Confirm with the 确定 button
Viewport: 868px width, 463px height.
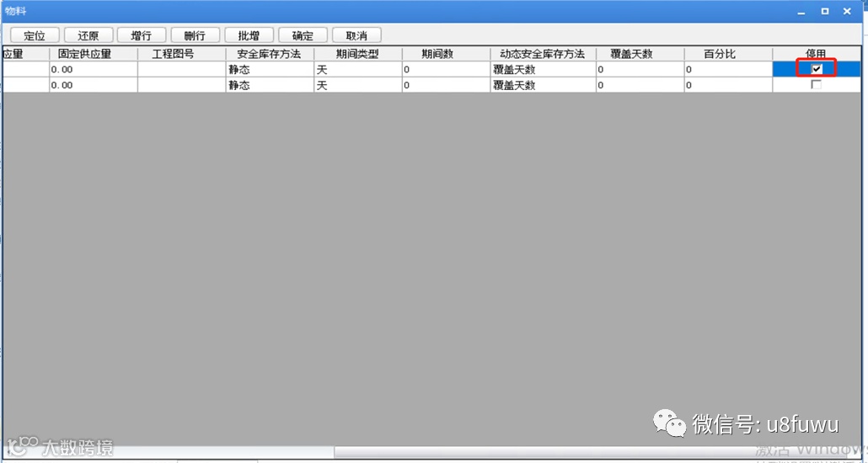[x=303, y=35]
